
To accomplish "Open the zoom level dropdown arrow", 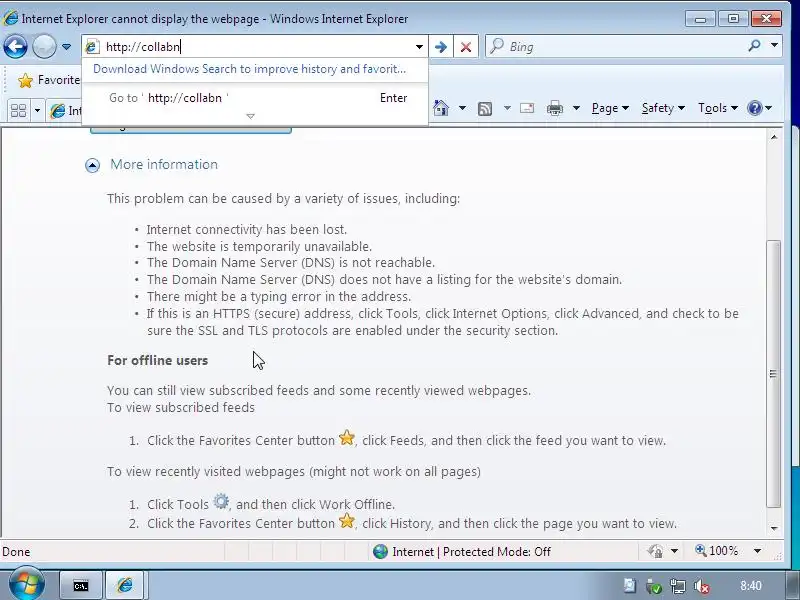I will tap(758, 551).
